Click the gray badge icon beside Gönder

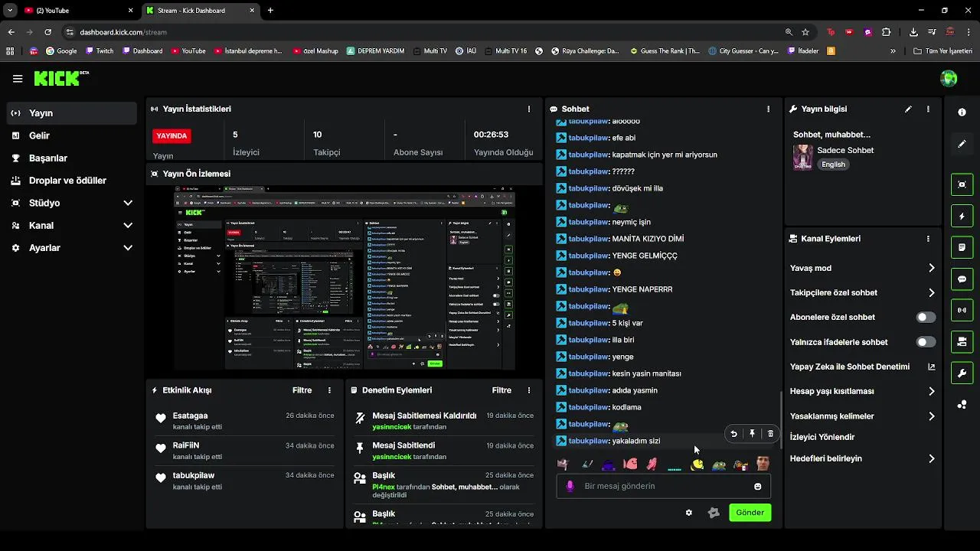(714, 513)
